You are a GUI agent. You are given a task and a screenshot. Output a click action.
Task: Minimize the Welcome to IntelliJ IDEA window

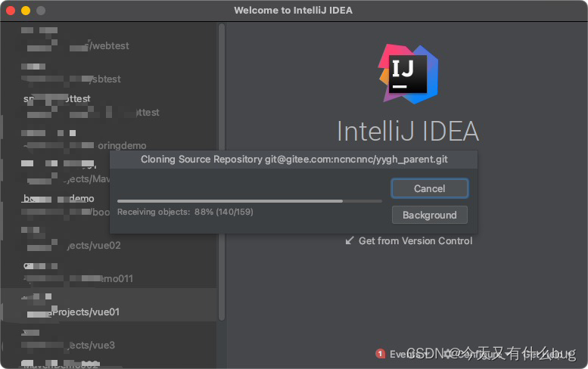pos(26,11)
